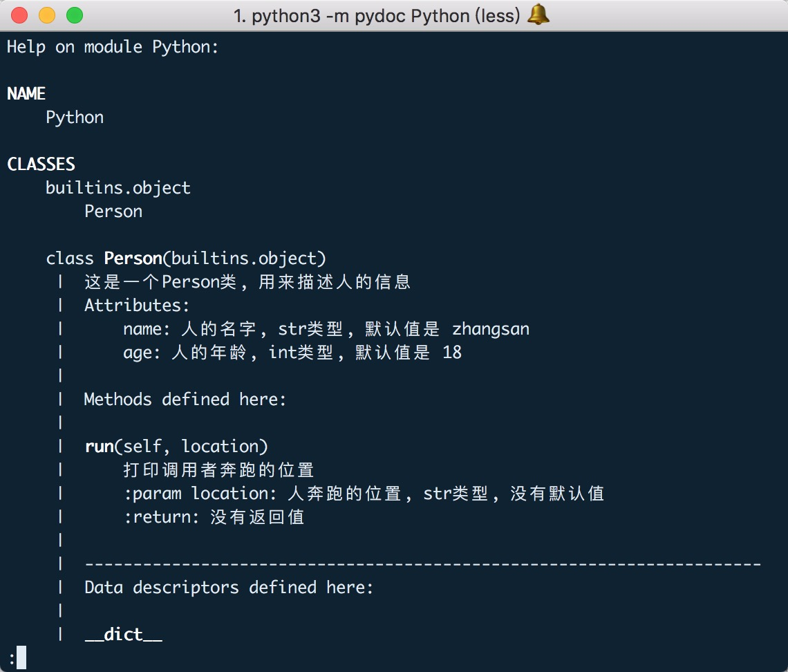Viewport: 788px width, 672px height.
Task: Click 'Person' in the class hierarchy tree
Action: click(113, 211)
